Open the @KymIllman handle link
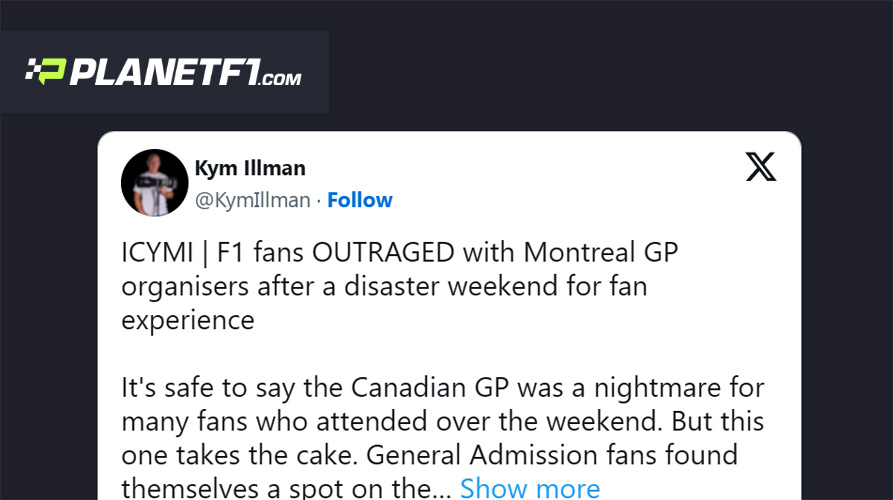The height and width of the screenshot is (500, 893). [x=252, y=200]
